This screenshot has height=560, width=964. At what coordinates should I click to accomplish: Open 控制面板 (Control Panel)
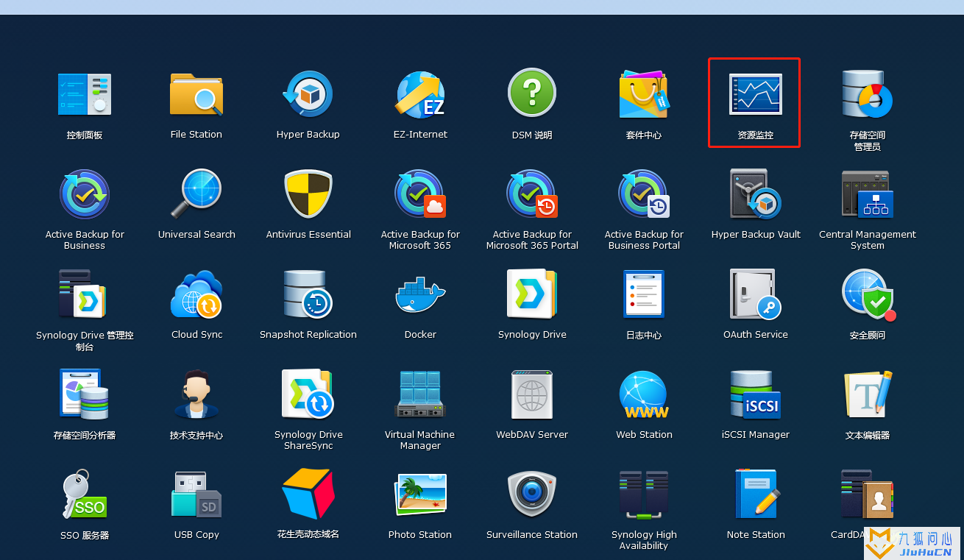click(85, 93)
